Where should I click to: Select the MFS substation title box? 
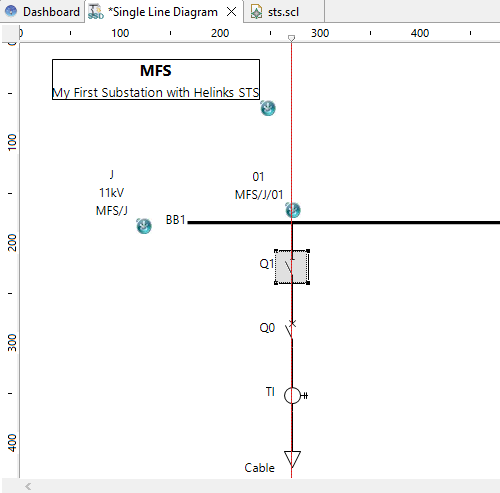156,79
